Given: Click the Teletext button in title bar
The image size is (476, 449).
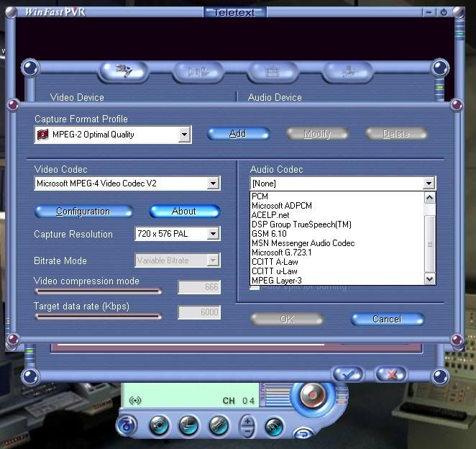Looking at the screenshot, I should tap(234, 12).
